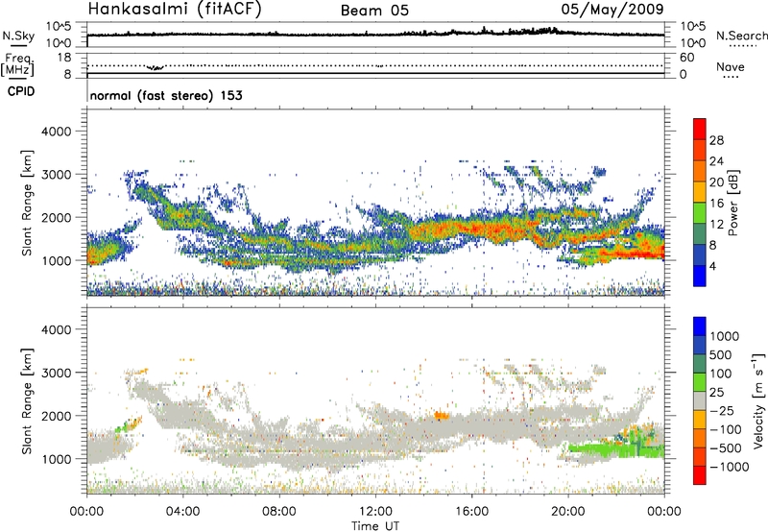
Task: Click the '20' label on power colorbar
Action: (716, 182)
